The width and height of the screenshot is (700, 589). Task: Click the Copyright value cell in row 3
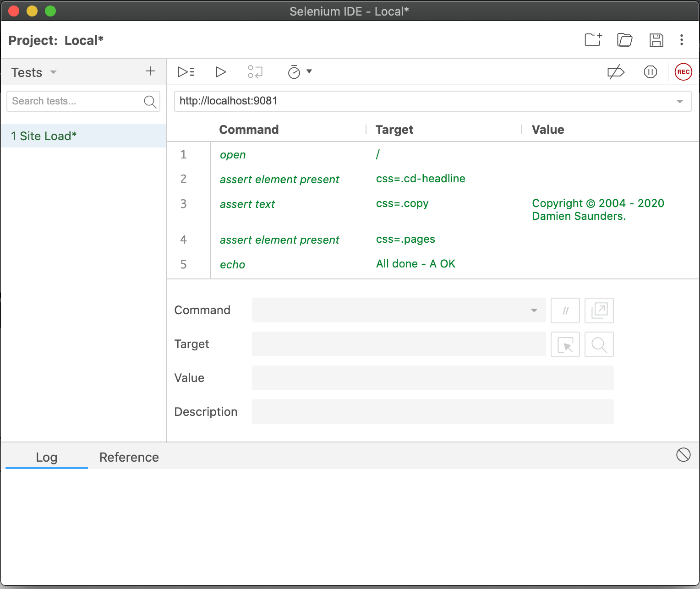pyautogui.click(x=598, y=210)
